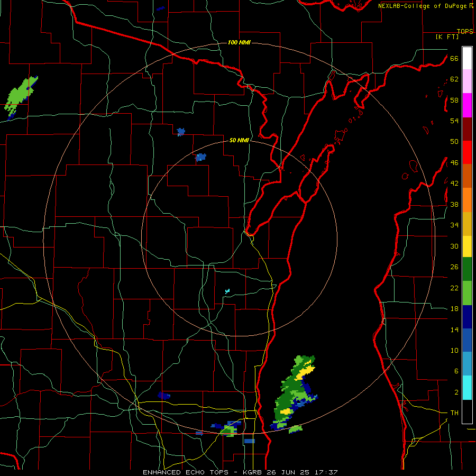Click the "58" legend value
The height and width of the screenshot is (476, 476).
[x=454, y=100]
